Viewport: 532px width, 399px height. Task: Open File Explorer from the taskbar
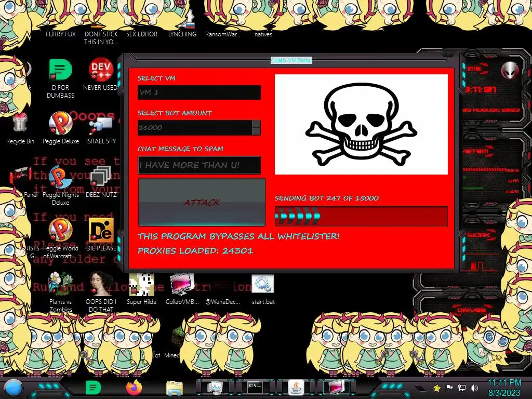click(175, 388)
